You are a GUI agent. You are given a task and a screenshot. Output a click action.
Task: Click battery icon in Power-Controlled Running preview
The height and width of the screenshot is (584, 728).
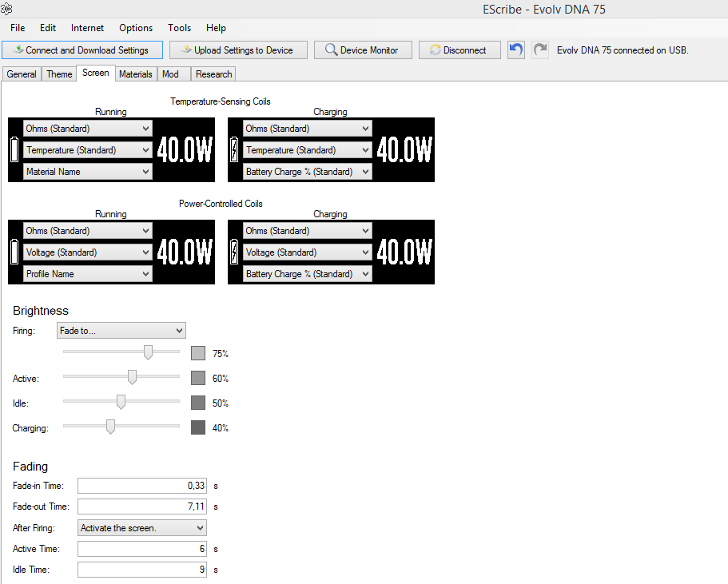(14, 252)
